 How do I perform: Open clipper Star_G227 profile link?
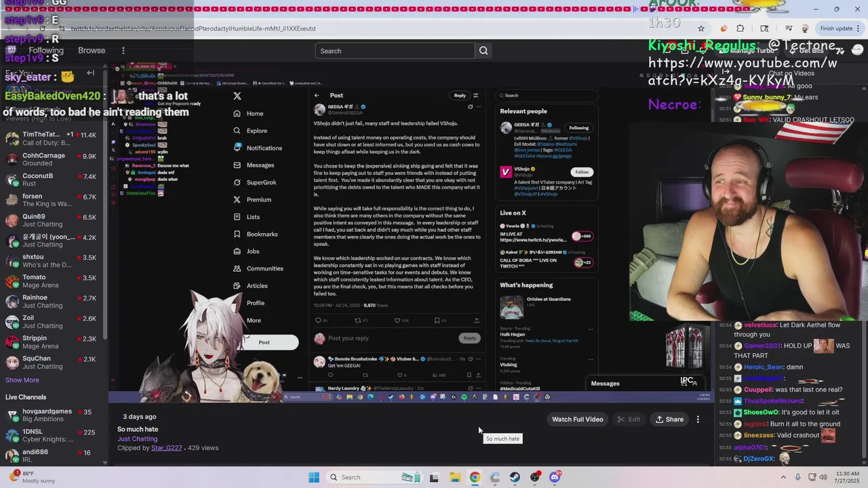click(x=166, y=448)
